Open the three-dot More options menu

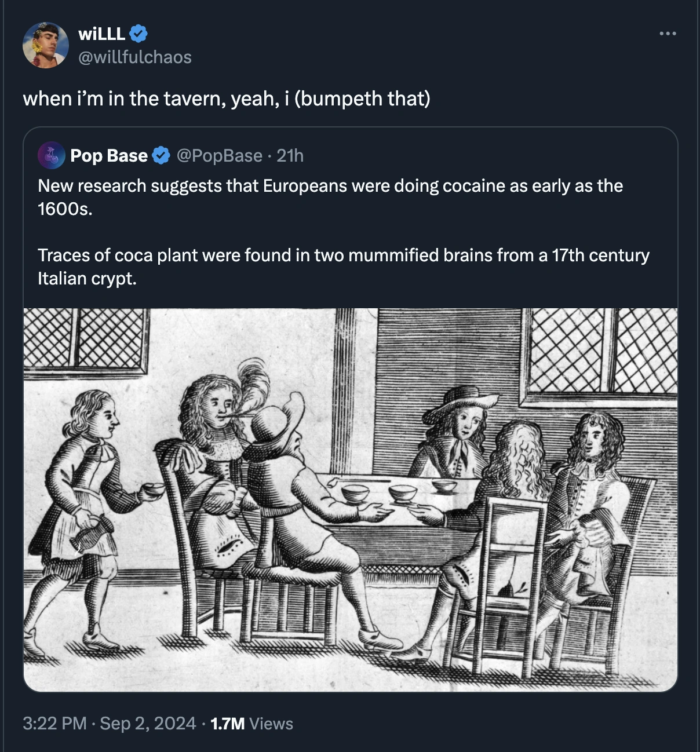[668, 34]
